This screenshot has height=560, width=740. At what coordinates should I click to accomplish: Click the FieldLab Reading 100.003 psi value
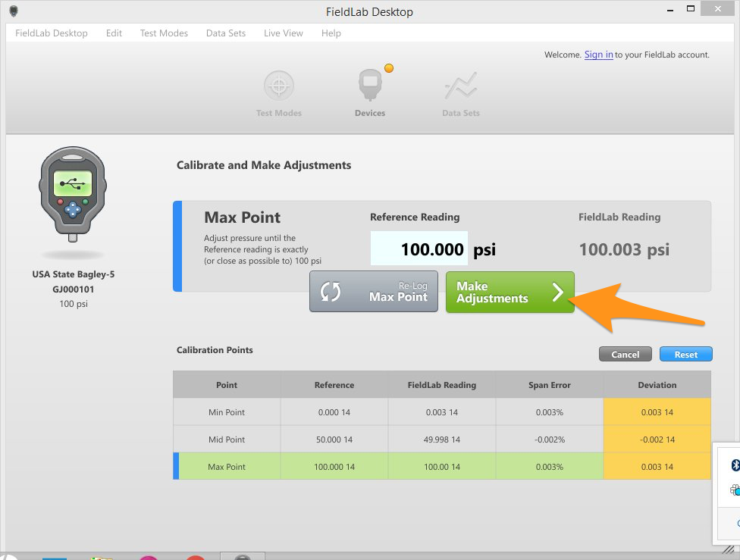point(624,249)
